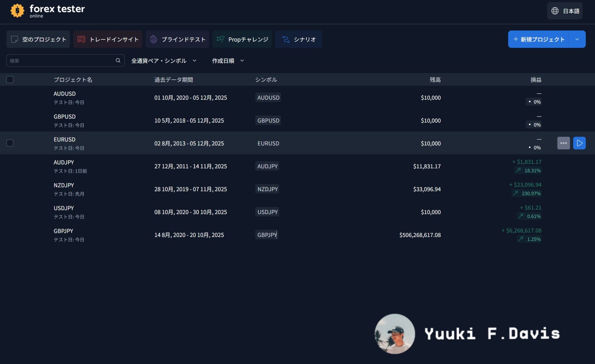
Task: Open the 空のプロジェクト creator
Action: (x=38, y=39)
